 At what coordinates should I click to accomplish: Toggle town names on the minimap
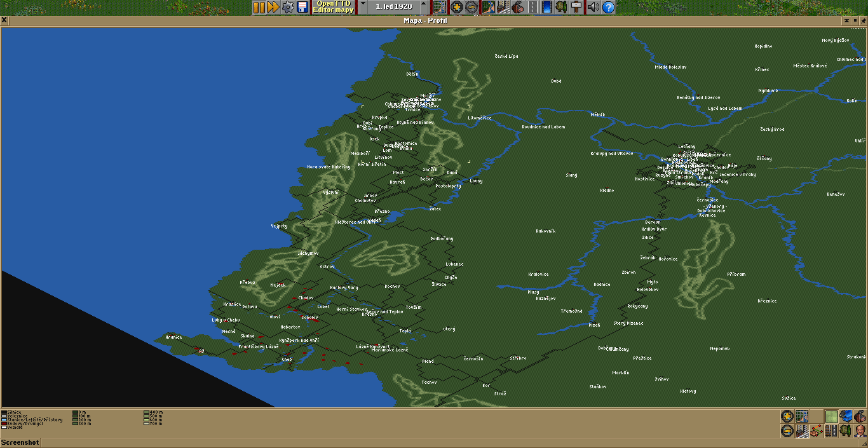(x=801, y=430)
